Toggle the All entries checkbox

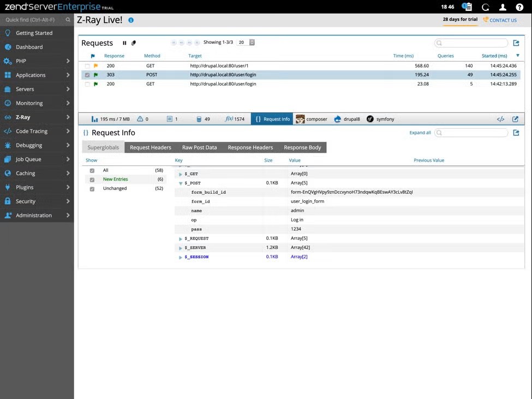(92, 171)
